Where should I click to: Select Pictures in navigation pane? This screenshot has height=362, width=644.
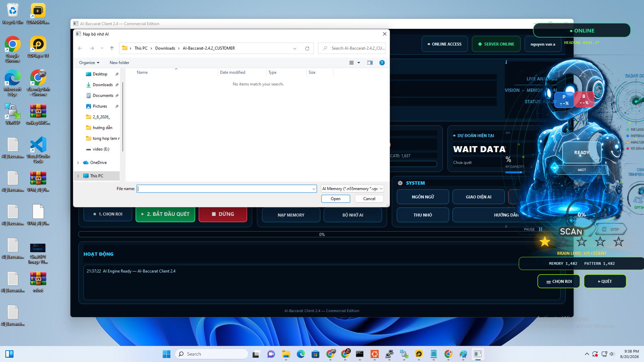pyautogui.click(x=100, y=106)
